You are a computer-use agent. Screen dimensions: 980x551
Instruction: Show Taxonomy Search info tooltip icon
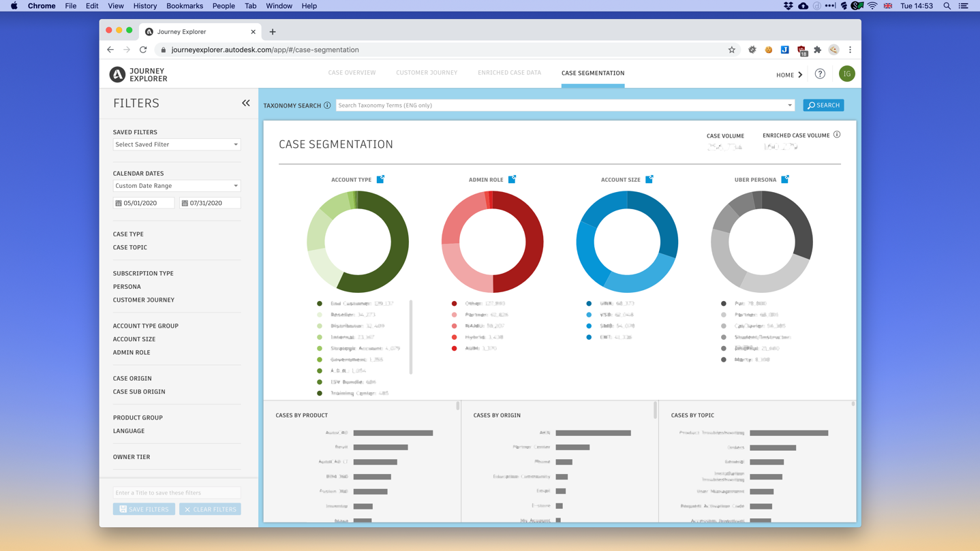pyautogui.click(x=327, y=106)
